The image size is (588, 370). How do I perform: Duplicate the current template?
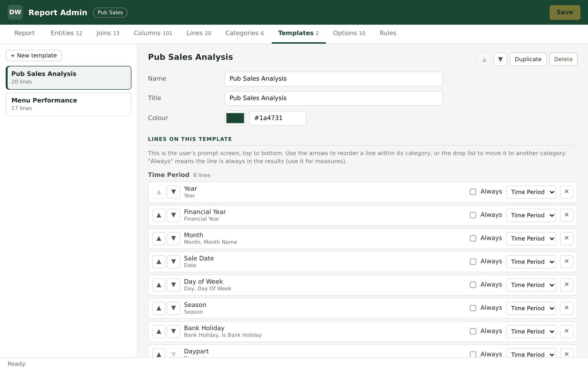point(528,59)
